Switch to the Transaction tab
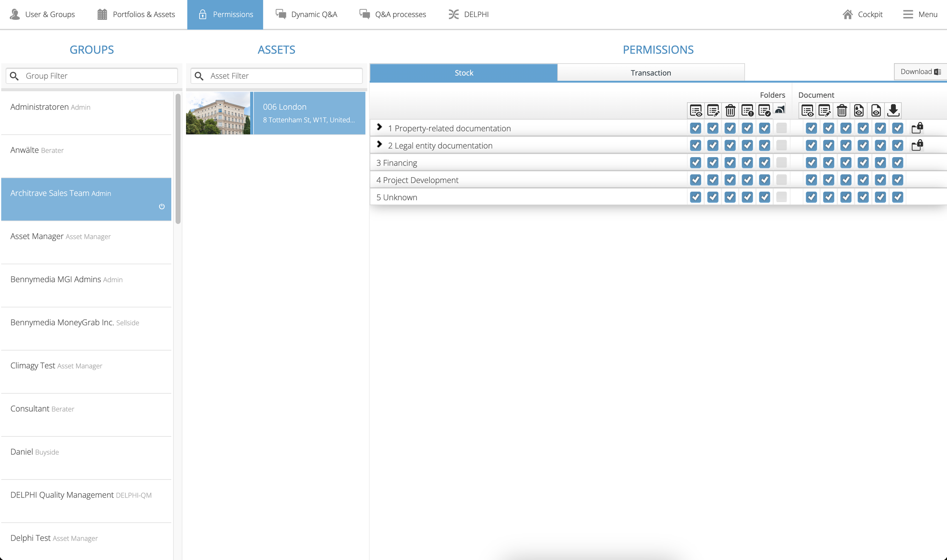This screenshot has width=947, height=560. click(650, 73)
